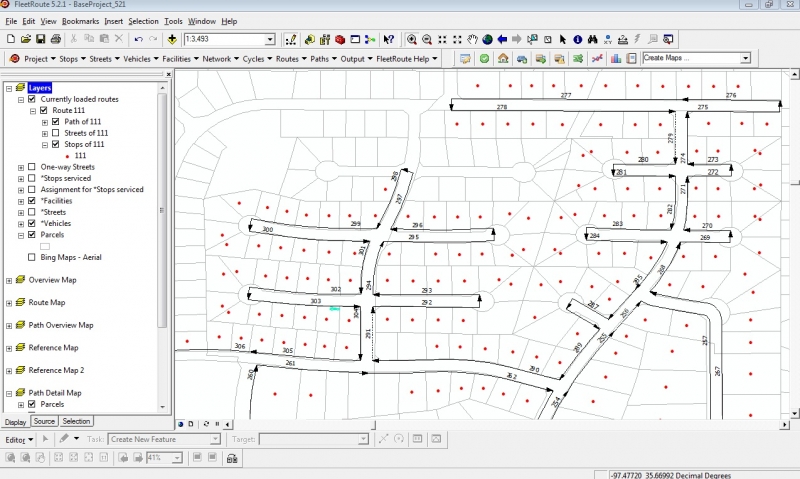
Task: Click the Full Extent globe icon
Action: (x=487, y=39)
